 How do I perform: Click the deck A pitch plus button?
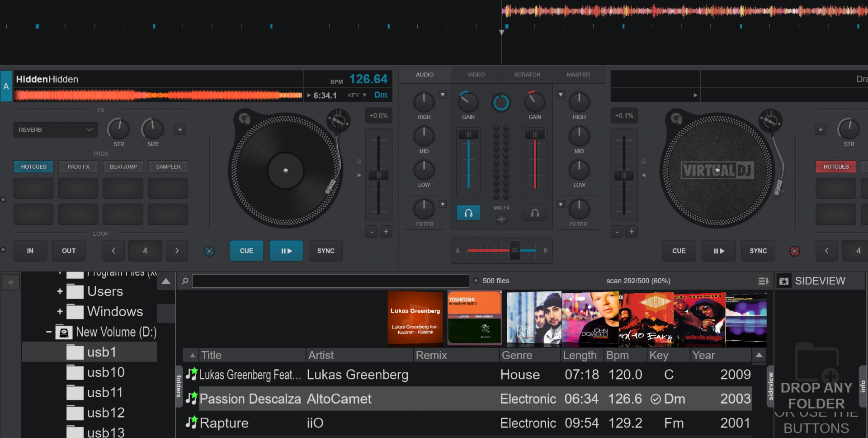(x=386, y=232)
